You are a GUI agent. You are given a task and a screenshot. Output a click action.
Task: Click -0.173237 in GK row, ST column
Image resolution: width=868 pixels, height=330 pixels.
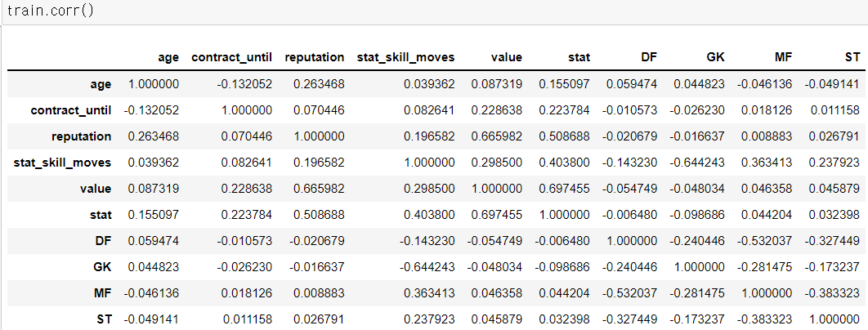(x=833, y=267)
